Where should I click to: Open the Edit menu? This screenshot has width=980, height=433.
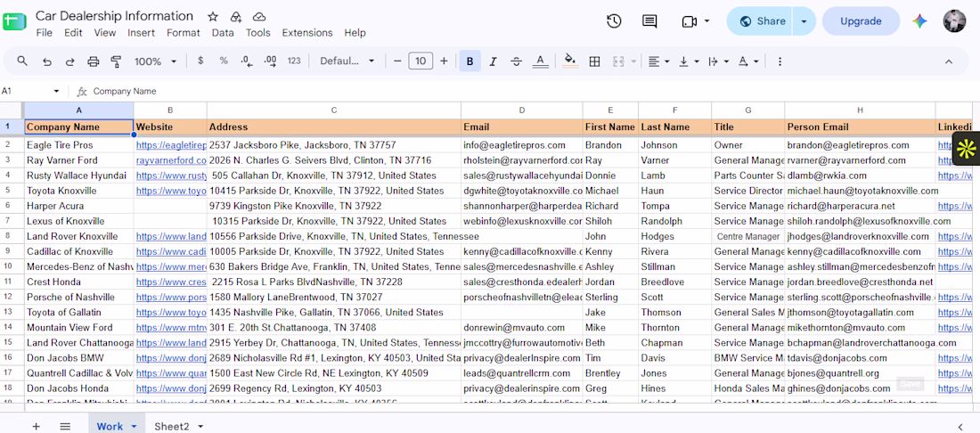[x=73, y=32]
